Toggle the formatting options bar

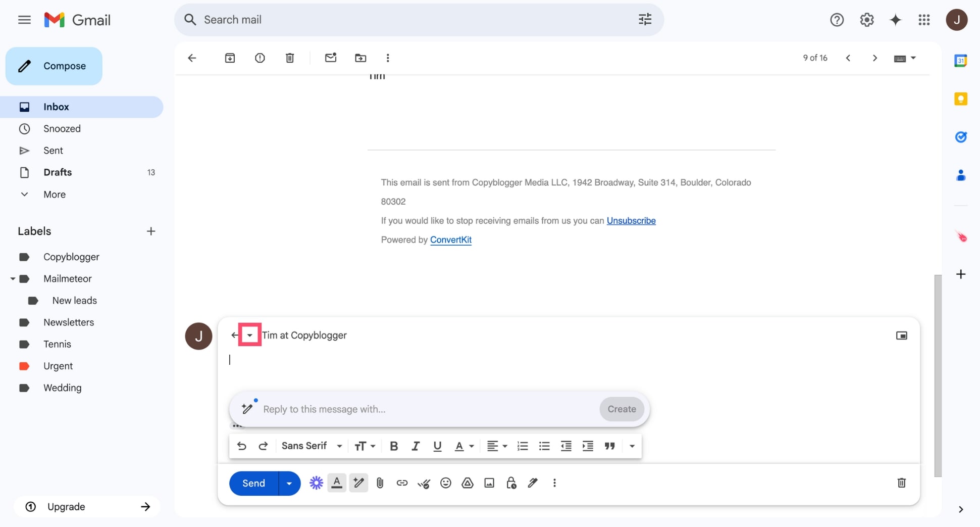[337, 484]
